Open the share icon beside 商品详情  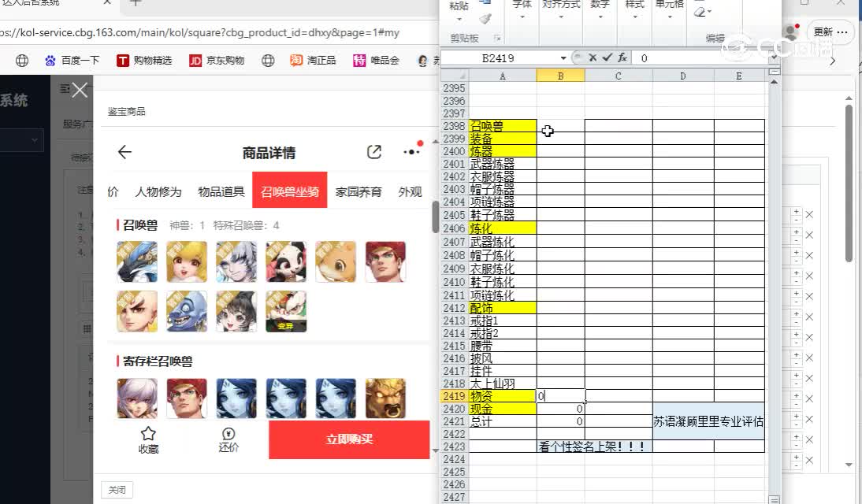point(373,152)
